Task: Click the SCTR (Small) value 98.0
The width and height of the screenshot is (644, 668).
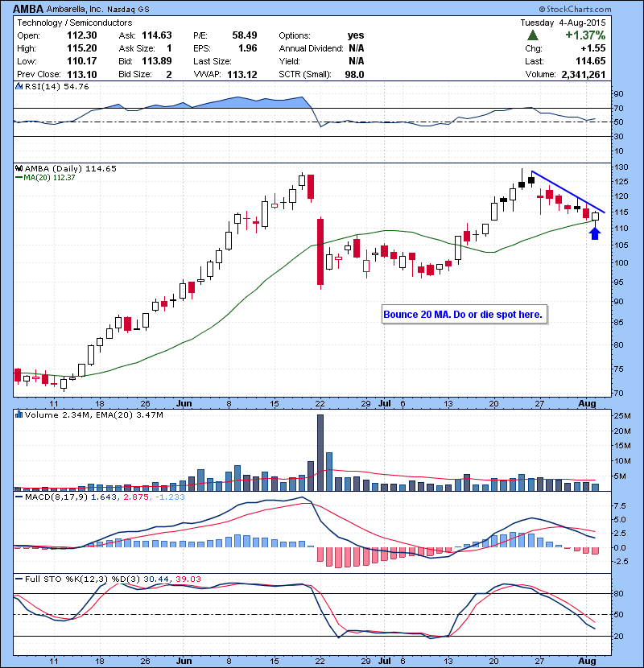Action: pos(355,75)
